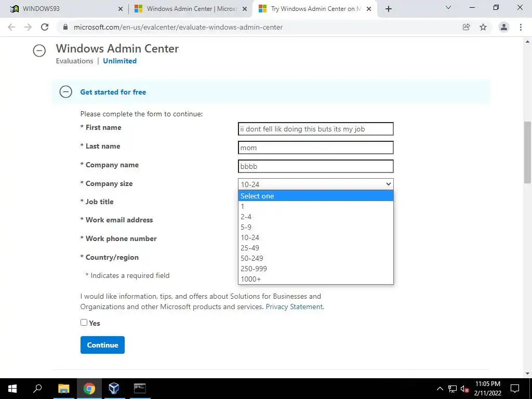Screen dimensions: 532x399
Task: Open tab search chevron
Action: (x=448, y=7)
